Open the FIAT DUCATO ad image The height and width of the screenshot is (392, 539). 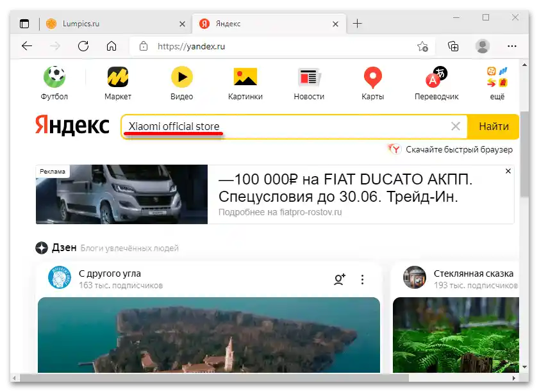[122, 194]
